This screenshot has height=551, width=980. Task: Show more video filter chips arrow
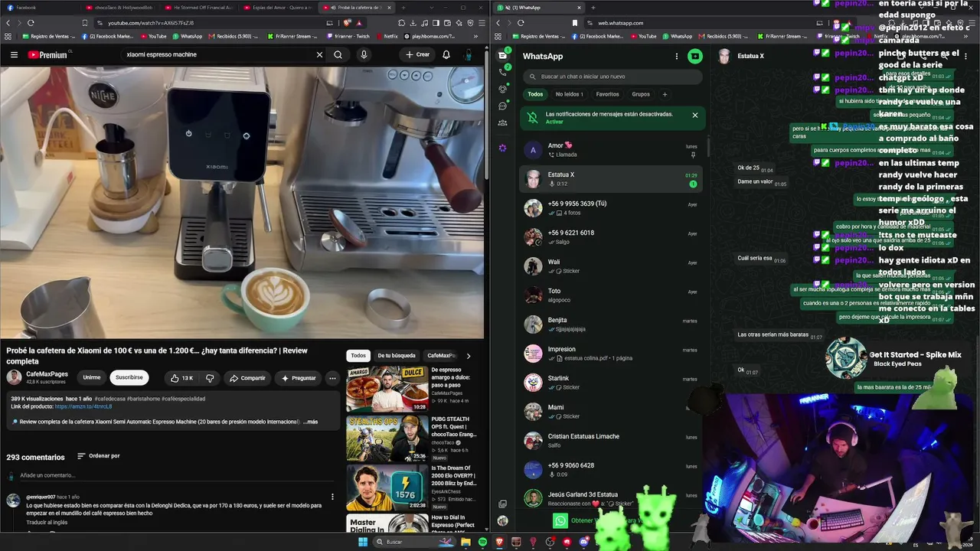[469, 356]
